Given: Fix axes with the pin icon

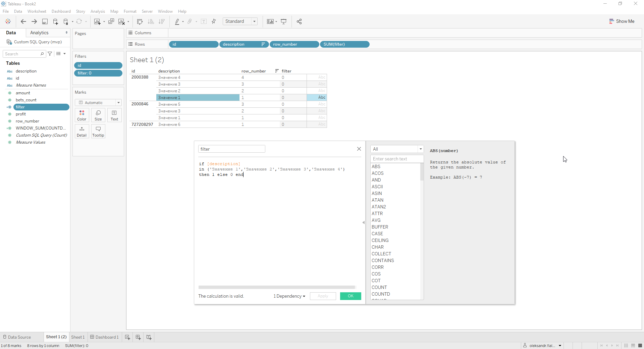Looking at the screenshot, I should pyautogui.click(x=214, y=21).
